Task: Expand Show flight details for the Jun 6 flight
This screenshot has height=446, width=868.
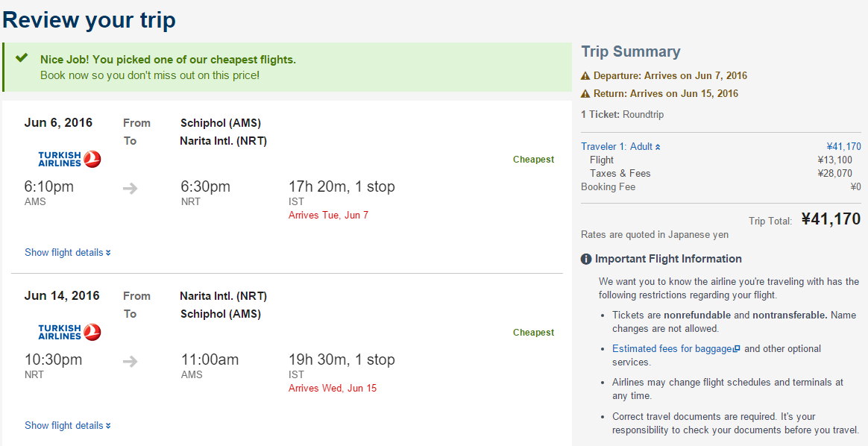Action: 68,252
